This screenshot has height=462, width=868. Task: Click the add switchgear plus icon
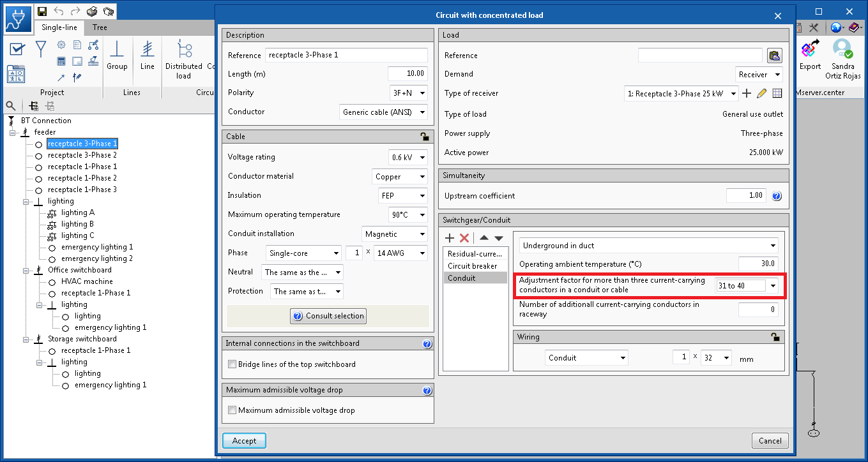[450, 238]
